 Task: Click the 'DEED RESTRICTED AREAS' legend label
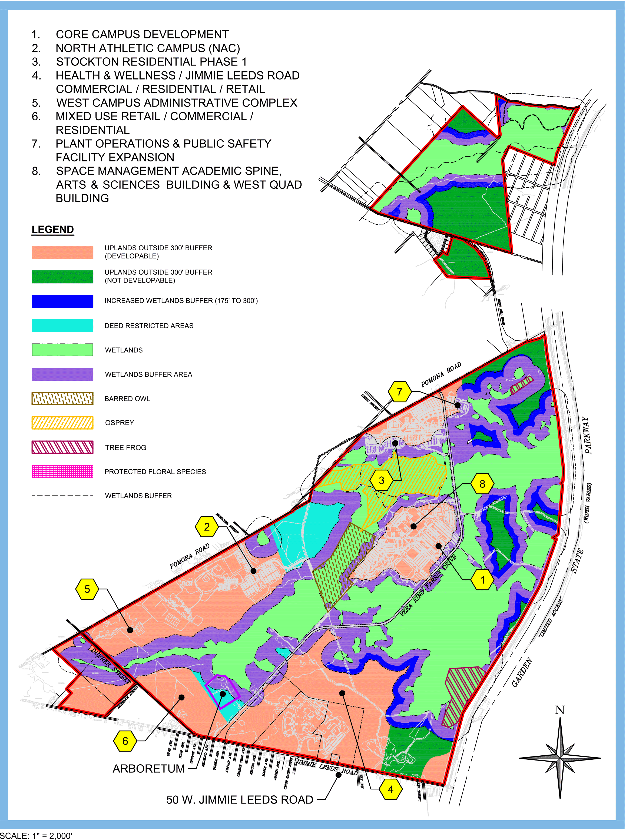[x=149, y=326]
